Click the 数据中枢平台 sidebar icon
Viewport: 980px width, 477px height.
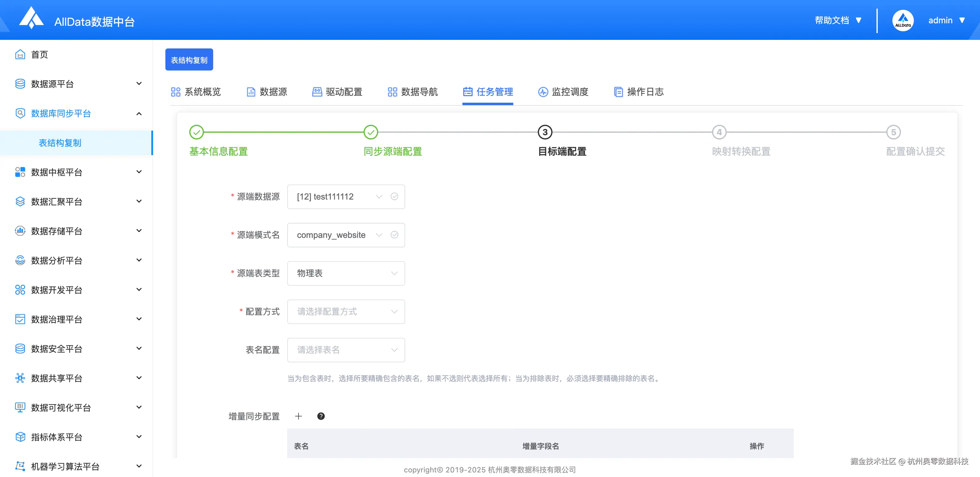pyautogui.click(x=20, y=172)
